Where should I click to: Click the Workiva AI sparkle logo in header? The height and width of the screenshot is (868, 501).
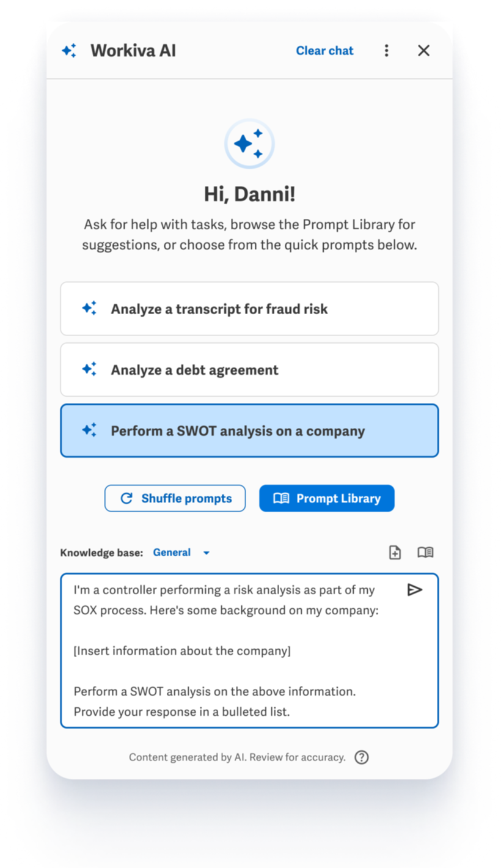(x=69, y=51)
